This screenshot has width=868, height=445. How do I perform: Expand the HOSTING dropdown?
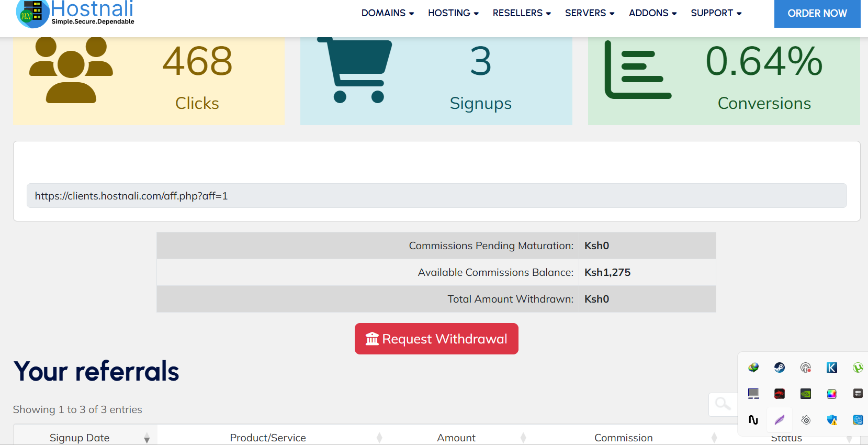pos(453,13)
